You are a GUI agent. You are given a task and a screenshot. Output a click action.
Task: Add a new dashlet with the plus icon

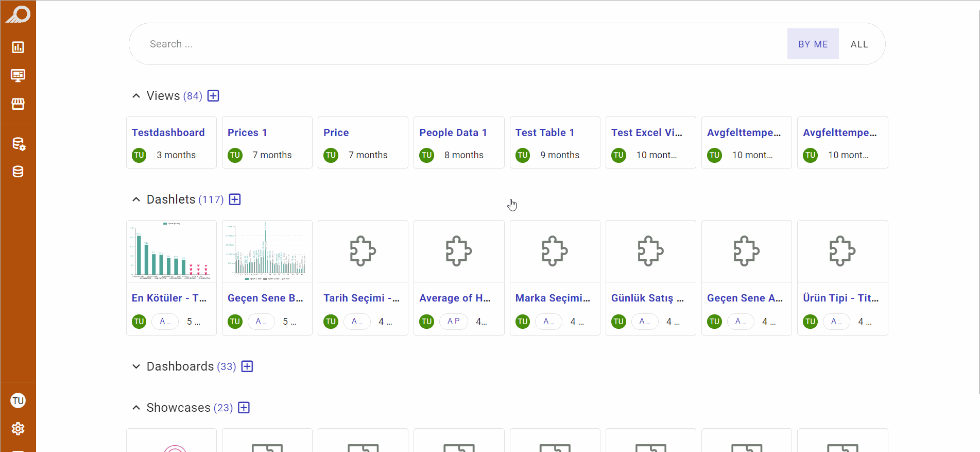(235, 199)
